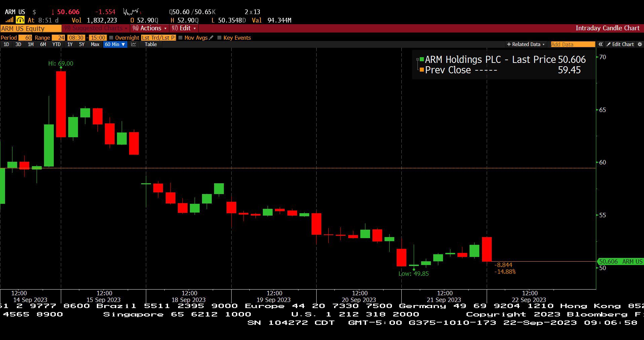Click the 15:00 end time field
This screenshot has height=340, width=644.
click(x=98, y=38)
